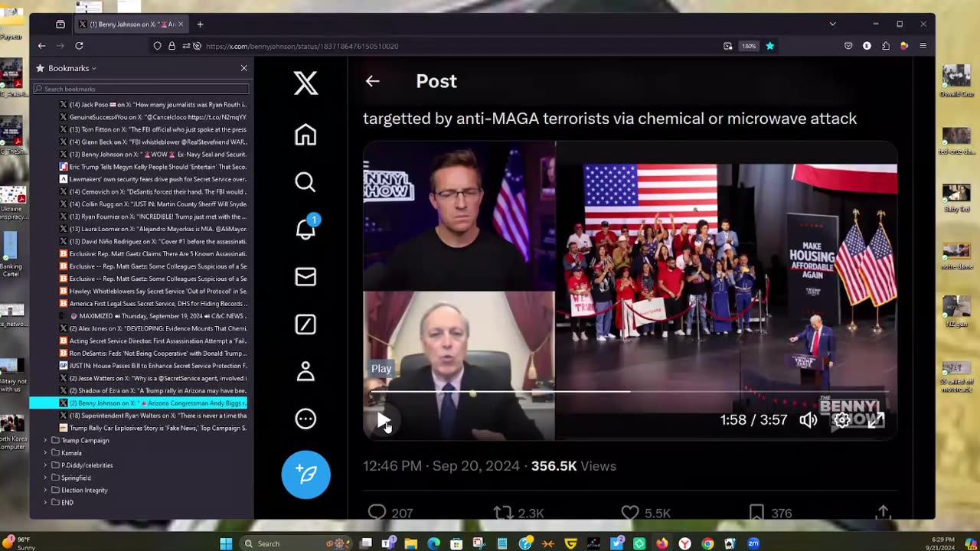Open site protection shield icon in address bar

[157, 46]
